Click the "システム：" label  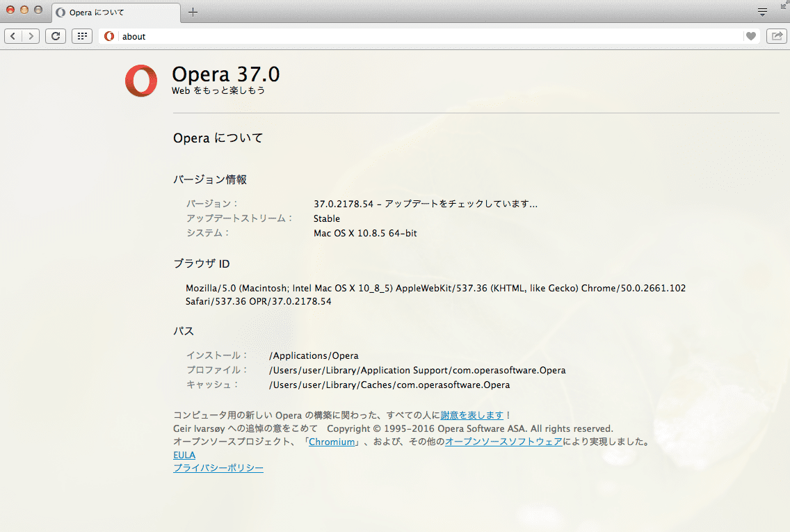click(x=208, y=233)
